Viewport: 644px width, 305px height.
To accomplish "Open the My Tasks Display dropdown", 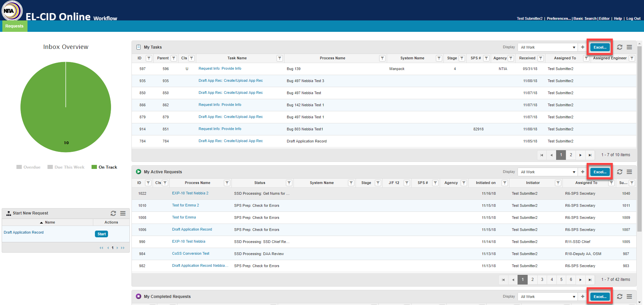I will (548, 47).
